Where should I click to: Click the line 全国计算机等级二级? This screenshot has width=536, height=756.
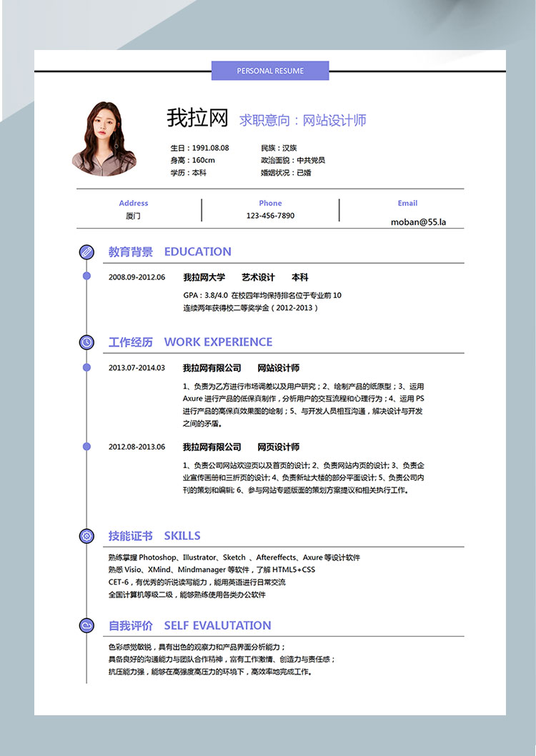[x=187, y=595]
